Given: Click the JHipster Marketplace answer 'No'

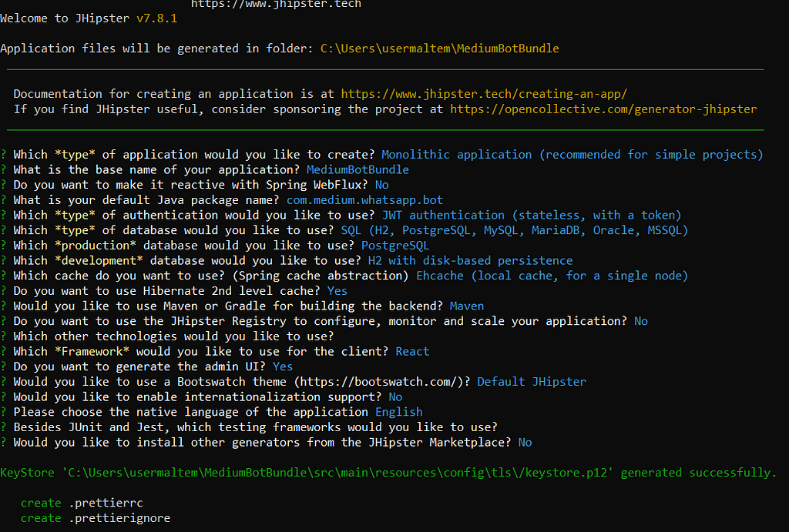Looking at the screenshot, I should coord(525,442).
